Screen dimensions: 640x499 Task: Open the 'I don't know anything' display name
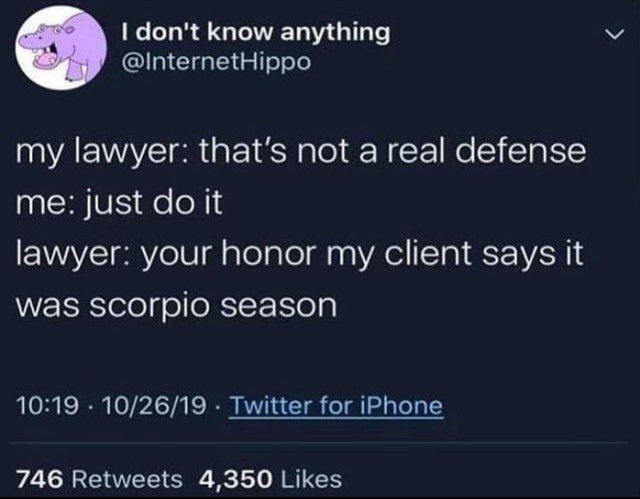[256, 32]
